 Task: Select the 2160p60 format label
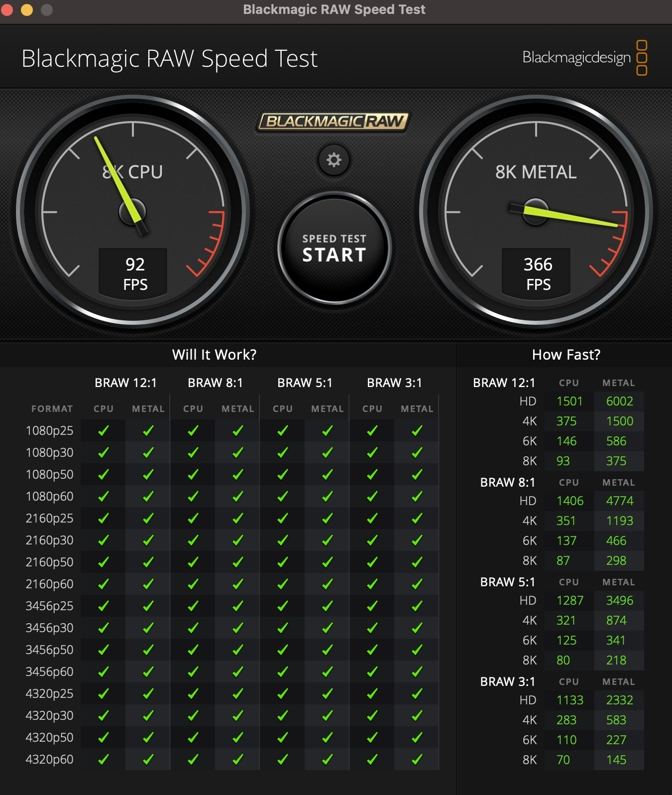click(x=49, y=584)
